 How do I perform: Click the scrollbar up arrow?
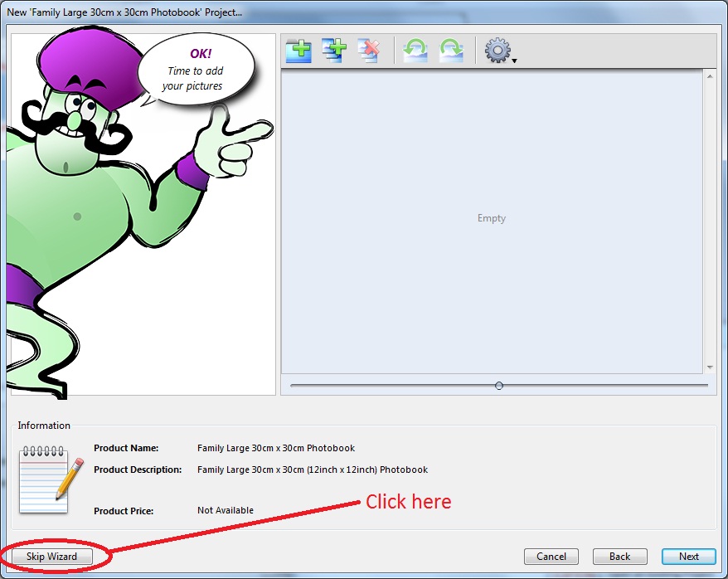tap(710, 76)
